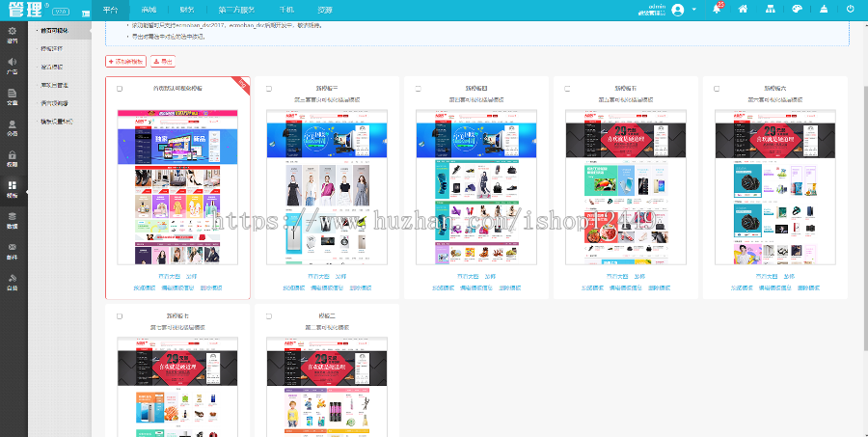Switch to the 资源 top tab

[325, 10]
